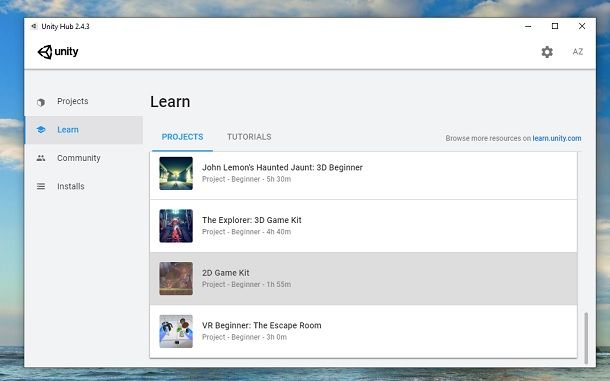Select John Lemon's Haunted Jaunt: 3D Beginner title
The image size is (610, 381).
click(282, 167)
